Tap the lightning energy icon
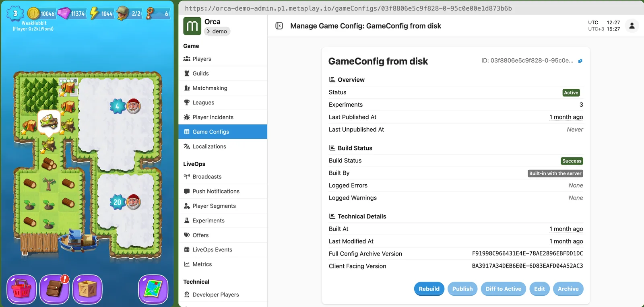Screen dimensions: 644x307 click(94, 13)
